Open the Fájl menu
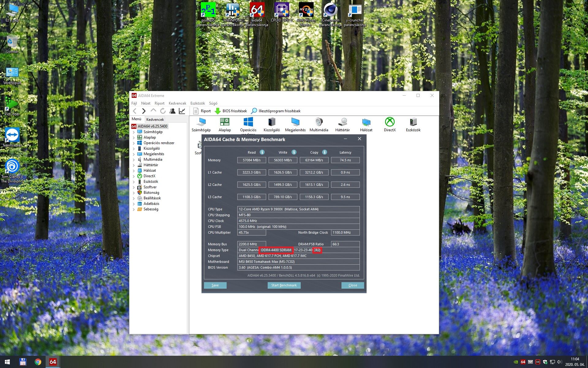This screenshot has width=588, height=368. tap(134, 103)
